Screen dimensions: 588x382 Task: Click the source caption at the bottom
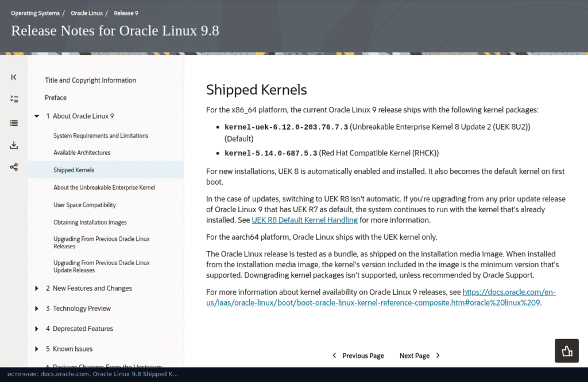tap(92, 374)
